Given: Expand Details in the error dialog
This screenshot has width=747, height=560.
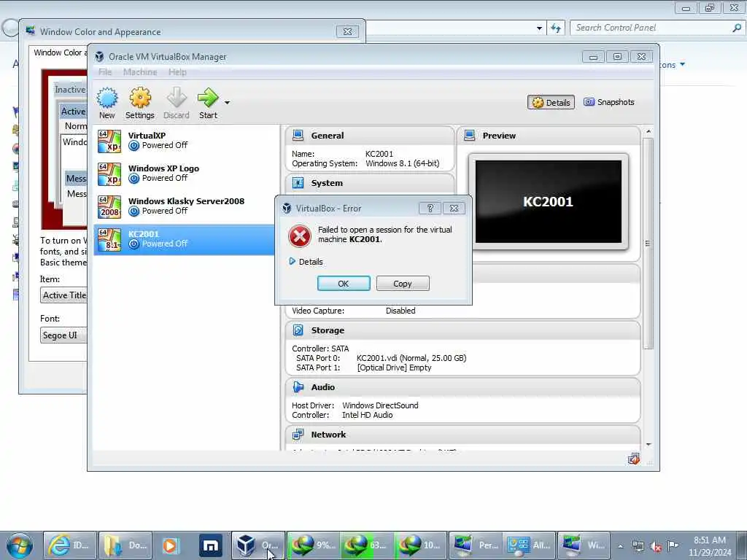Looking at the screenshot, I should coord(306,262).
